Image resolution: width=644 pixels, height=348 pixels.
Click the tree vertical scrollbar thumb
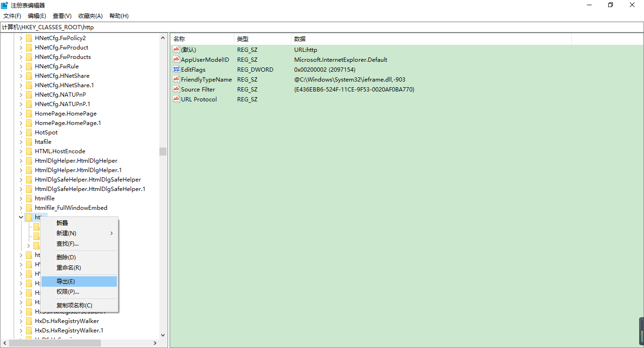tap(163, 151)
